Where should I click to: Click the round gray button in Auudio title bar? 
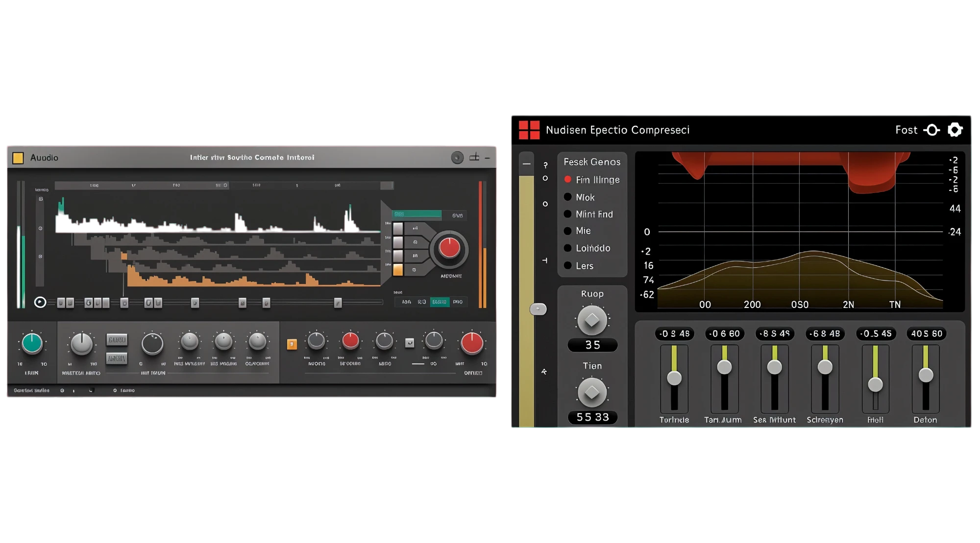(x=457, y=158)
